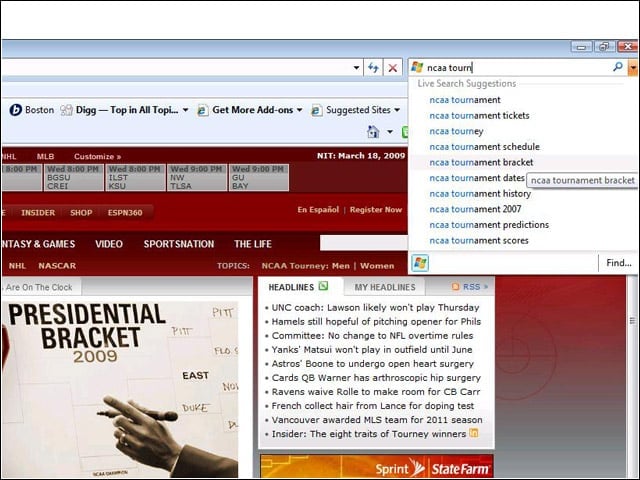Click the search magnifier icon
Viewport: 640px width, 480px height.
click(x=618, y=67)
